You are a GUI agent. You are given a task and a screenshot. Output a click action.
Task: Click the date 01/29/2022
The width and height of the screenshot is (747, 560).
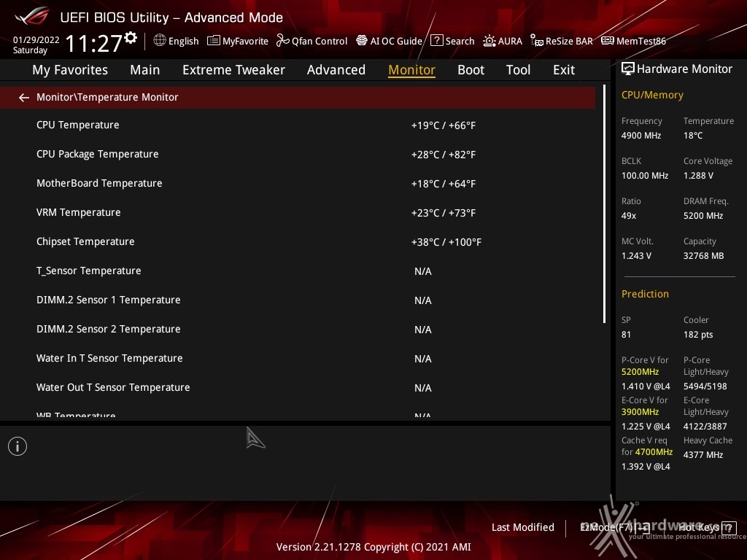36,40
